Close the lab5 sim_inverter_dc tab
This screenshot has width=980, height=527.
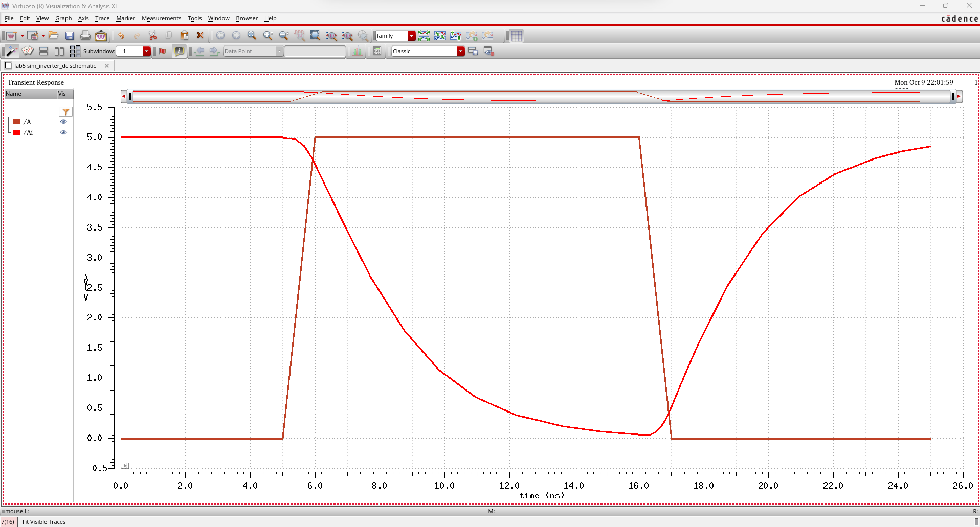point(107,66)
